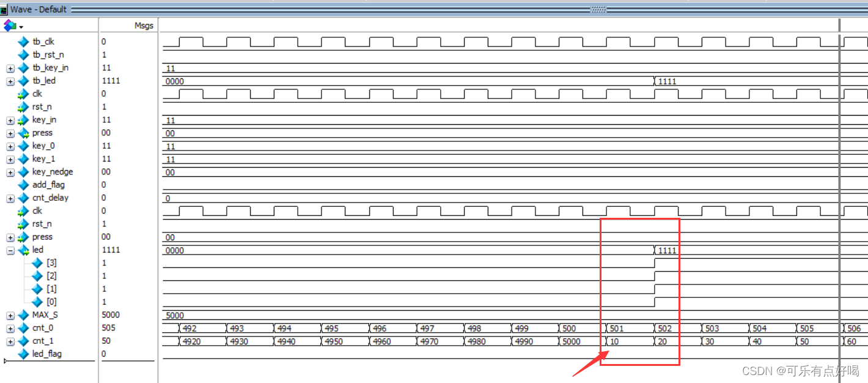
Task: Click the Wave window title icon
Action: (x=4, y=10)
